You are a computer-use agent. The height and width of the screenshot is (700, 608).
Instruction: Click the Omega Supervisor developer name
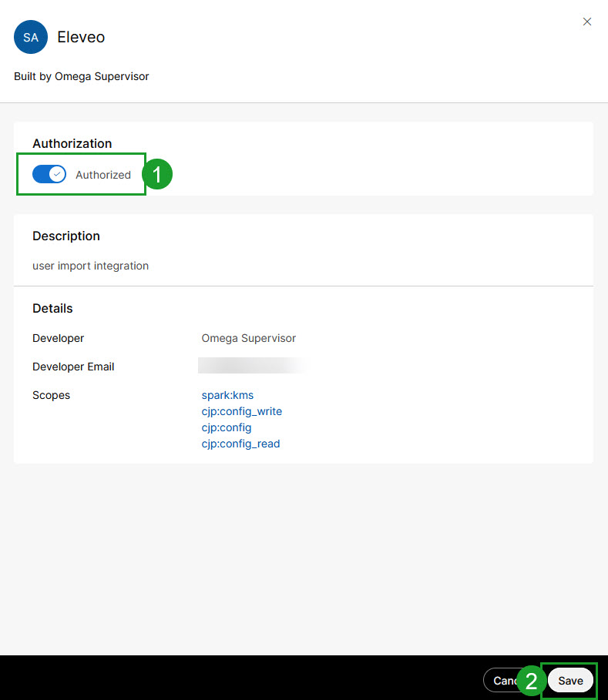point(248,338)
